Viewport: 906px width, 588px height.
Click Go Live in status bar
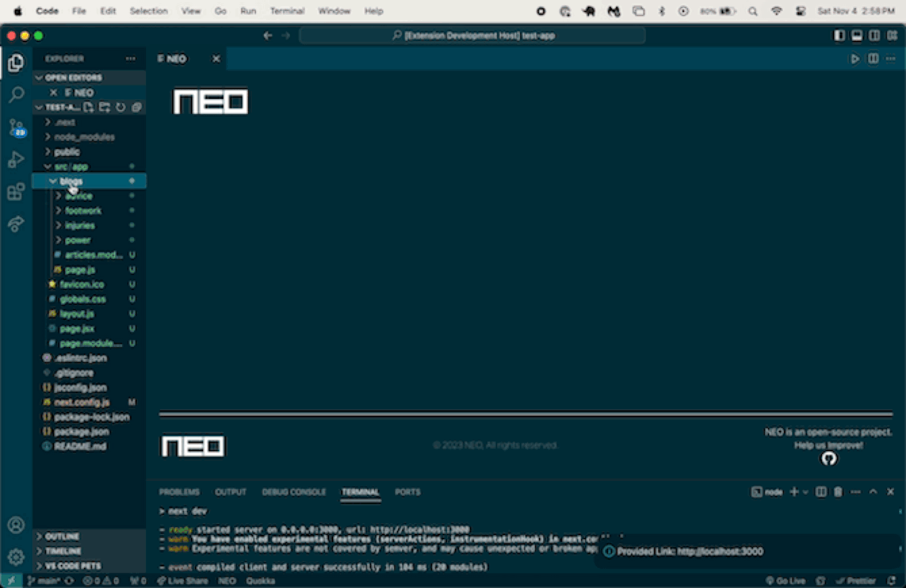tap(785, 581)
